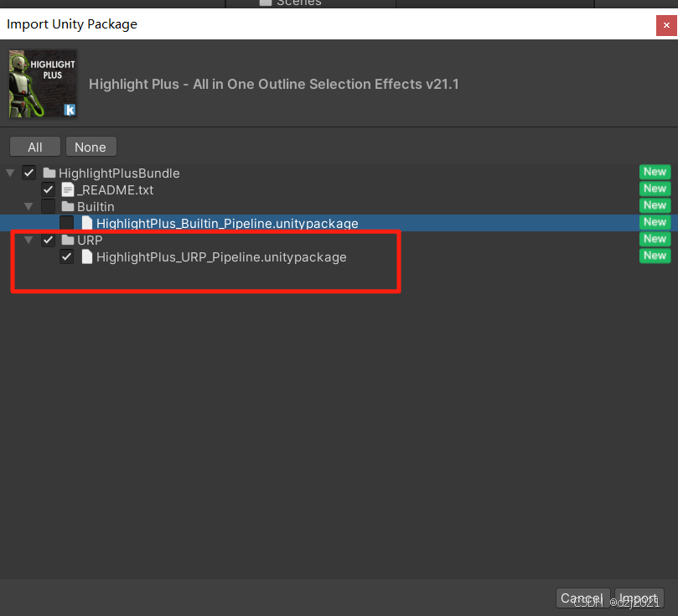Uncheck the _README.txt checkbox
Viewport: 678px width, 616px height.
click(x=48, y=189)
